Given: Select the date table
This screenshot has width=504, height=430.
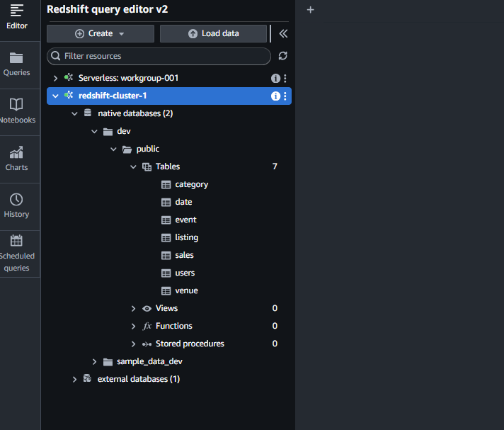Looking at the screenshot, I should 183,202.
